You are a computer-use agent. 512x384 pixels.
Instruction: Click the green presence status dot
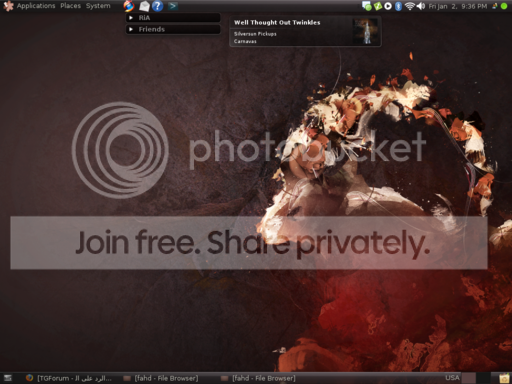pos(504,6)
